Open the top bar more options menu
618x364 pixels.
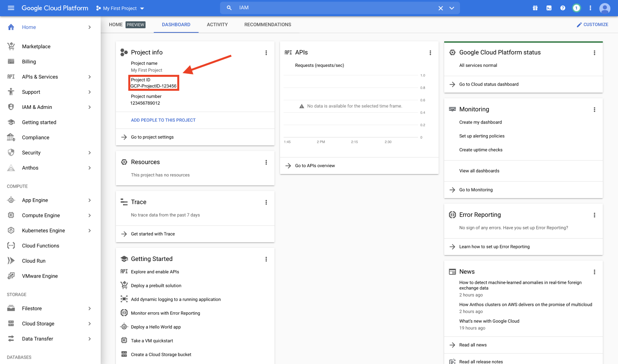click(x=590, y=8)
